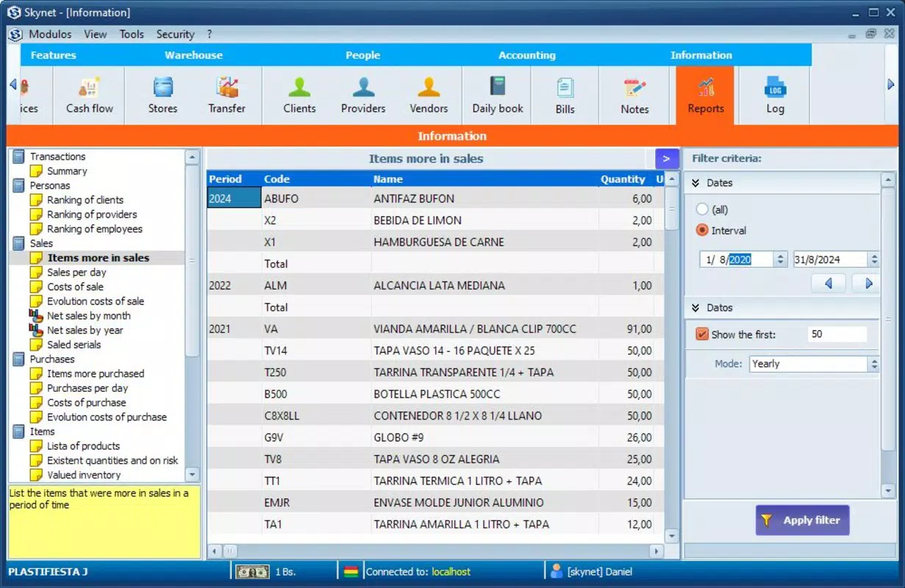Select the (all) dates radio button
The image size is (905, 588).
click(702, 209)
